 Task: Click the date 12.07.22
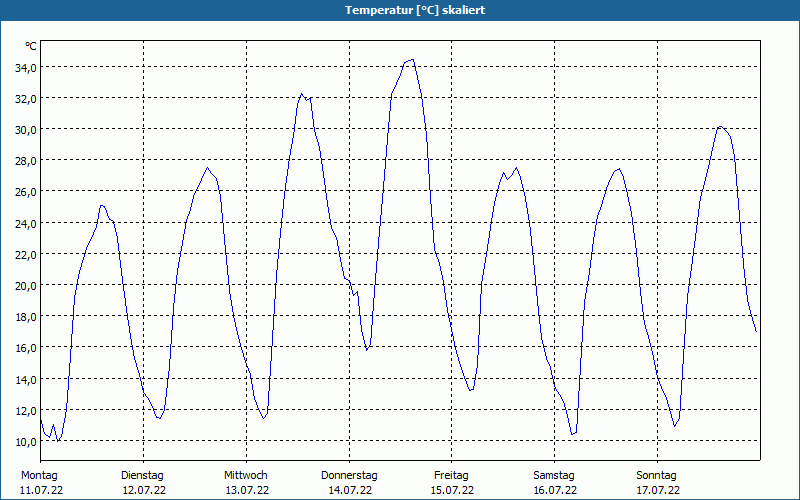pos(144,490)
